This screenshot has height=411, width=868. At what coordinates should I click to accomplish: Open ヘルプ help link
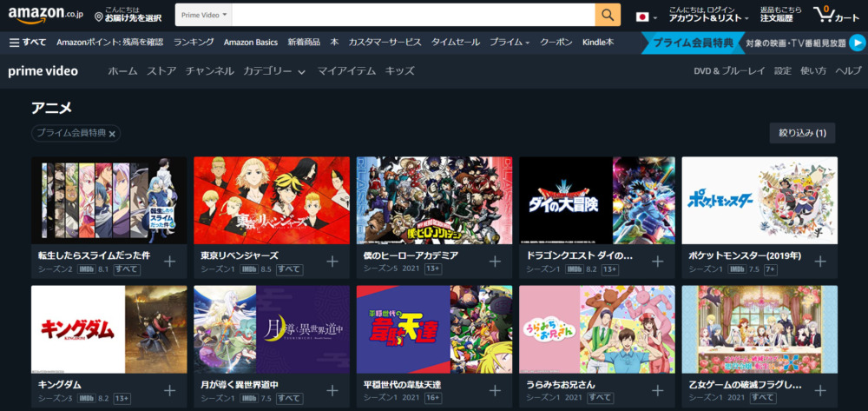(x=848, y=71)
